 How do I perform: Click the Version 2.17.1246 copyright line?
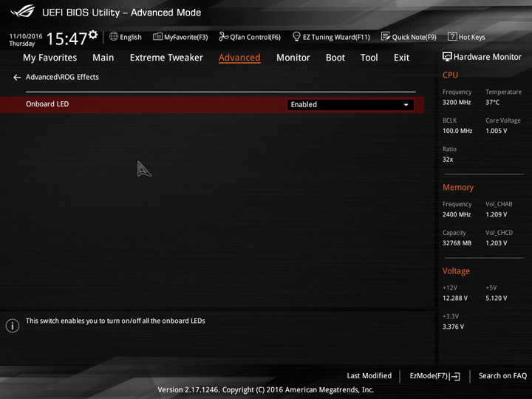[266, 389]
